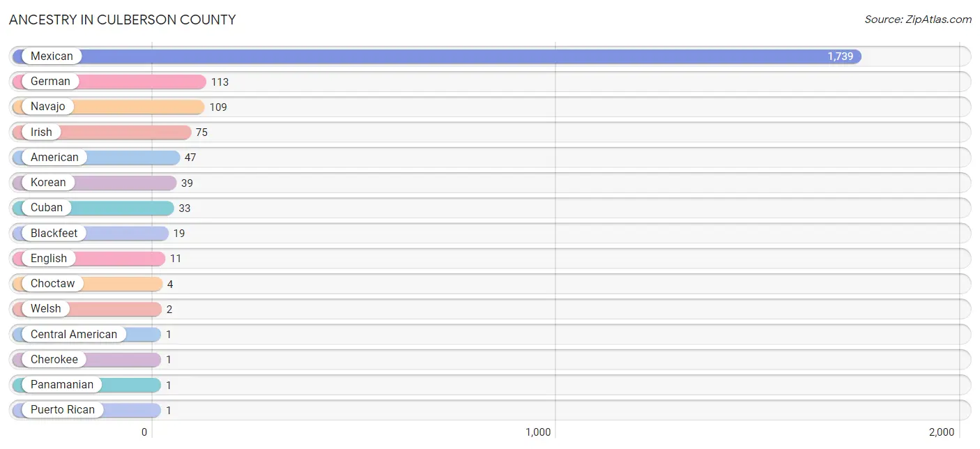The width and height of the screenshot is (980, 449).
Task: Select the Choctaw ancestry label
Action: point(52,284)
